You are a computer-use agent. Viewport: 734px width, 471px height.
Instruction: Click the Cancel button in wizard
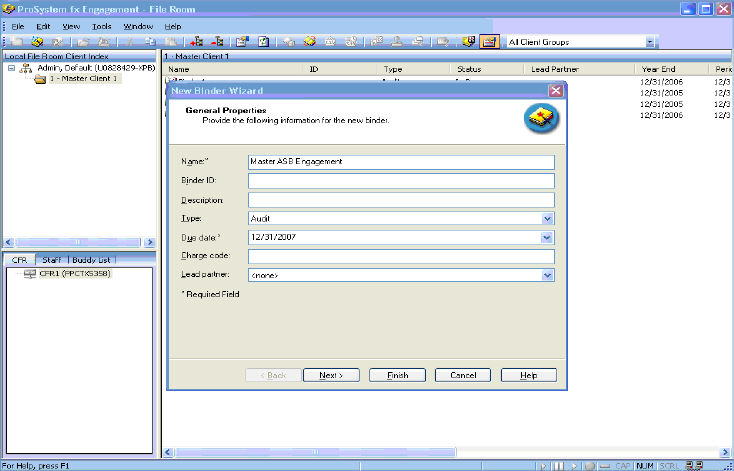(x=462, y=375)
